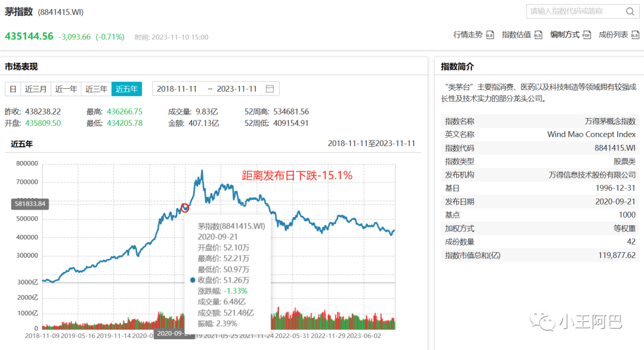Click the 金额 value 407.13亿
644x350 pixels.
pyautogui.click(x=204, y=123)
